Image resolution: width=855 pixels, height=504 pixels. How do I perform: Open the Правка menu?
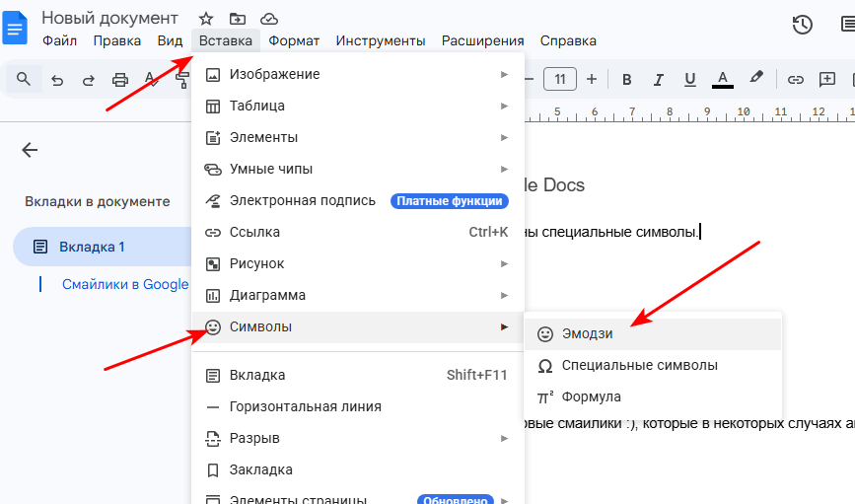coord(116,40)
